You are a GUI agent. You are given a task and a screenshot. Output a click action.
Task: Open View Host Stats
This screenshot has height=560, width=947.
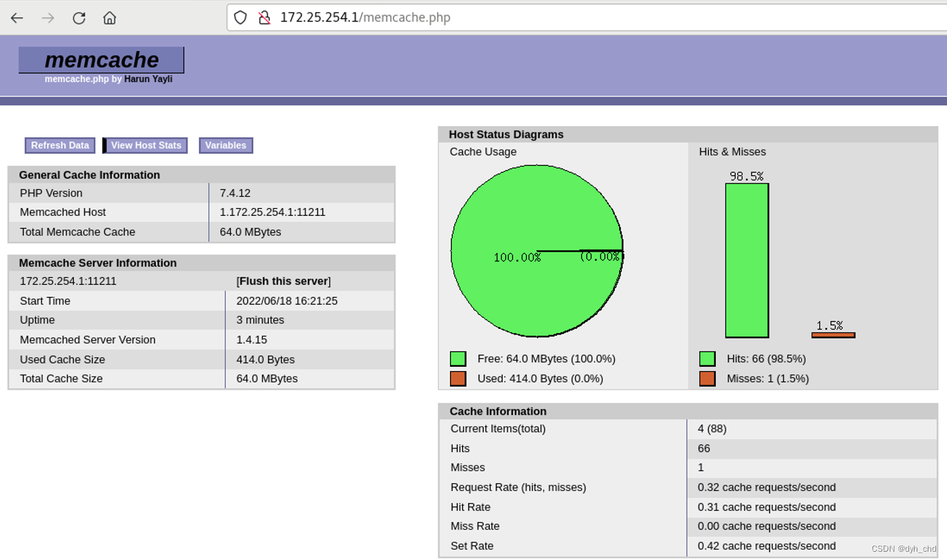coord(147,146)
